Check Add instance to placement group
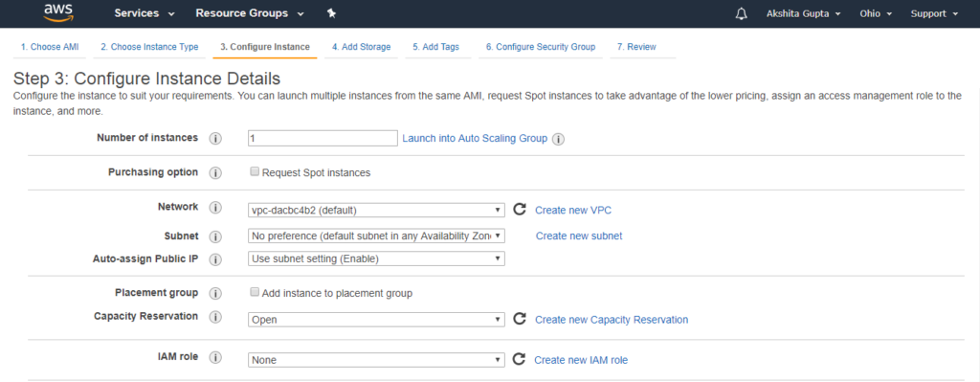Image resolution: width=980 pixels, height=382 pixels. 255,292
